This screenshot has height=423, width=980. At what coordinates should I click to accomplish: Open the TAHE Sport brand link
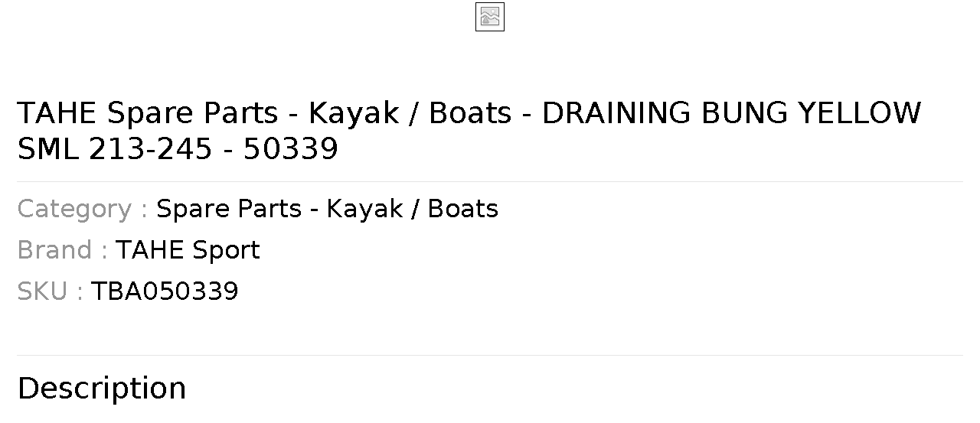pos(188,250)
